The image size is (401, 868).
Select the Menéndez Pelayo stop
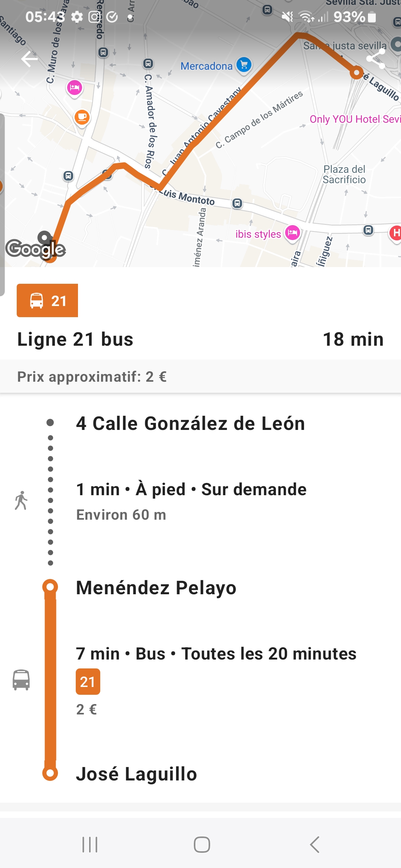pos(156,588)
